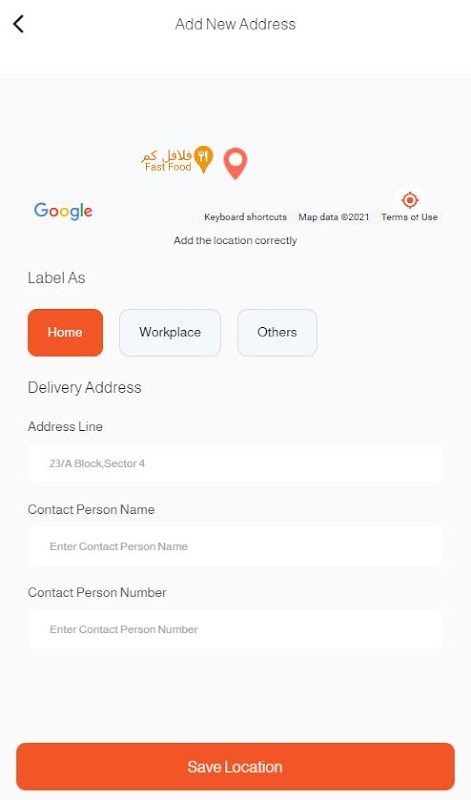
Task: Go back using the top-left arrow
Action: click(x=18, y=24)
